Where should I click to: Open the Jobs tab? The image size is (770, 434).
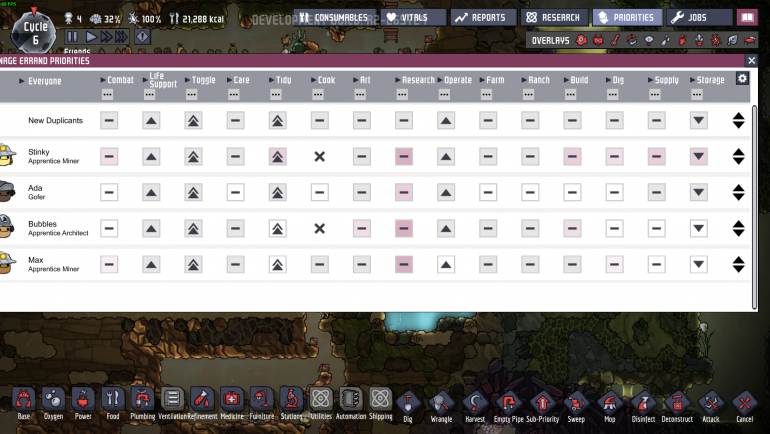pos(699,18)
